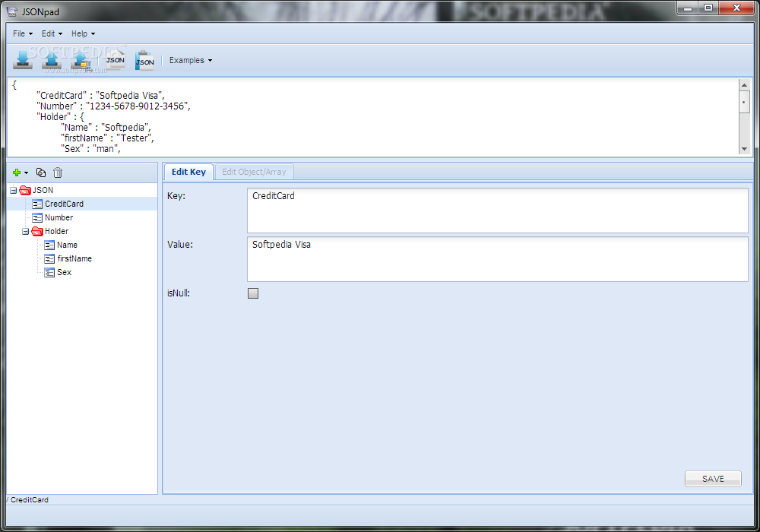The image size is (760, 532).
Task: Open the dropdown arrow beside the add icon
Action: pyautogui.click(x=26, y=173)
